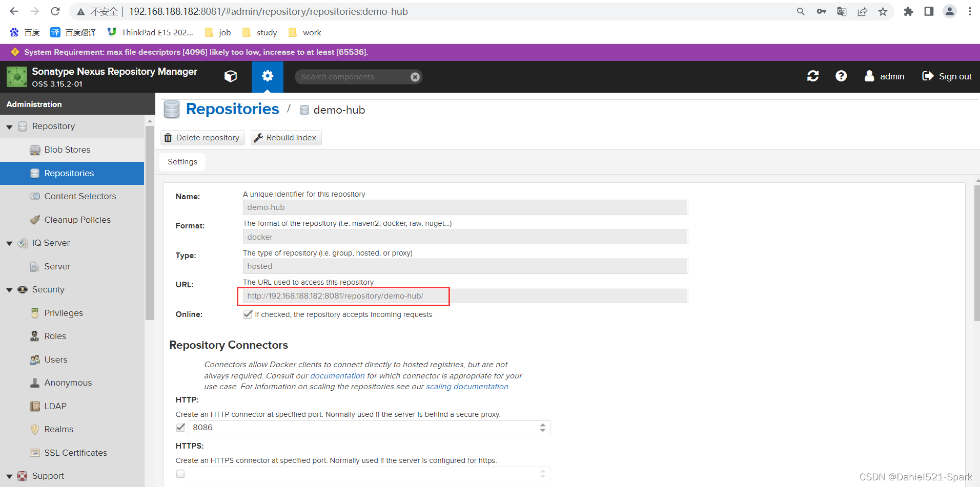The width and height of the screenshot is (980, 487).
Task: Collapse the IQ Server section
Action: click(9, 243)
